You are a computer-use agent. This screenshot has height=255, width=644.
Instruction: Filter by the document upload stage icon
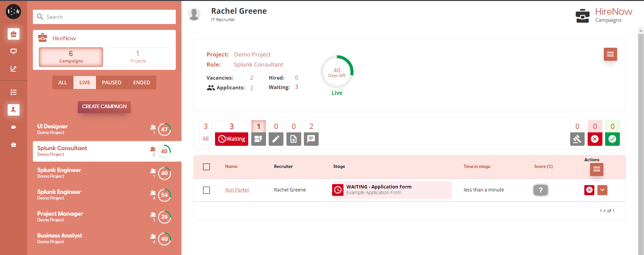[293, 139]
